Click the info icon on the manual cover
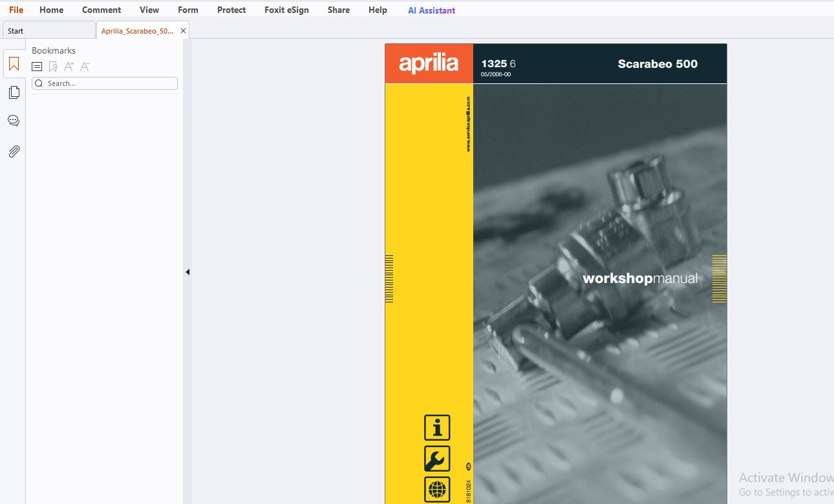The image size is (834, 504). 437,428
